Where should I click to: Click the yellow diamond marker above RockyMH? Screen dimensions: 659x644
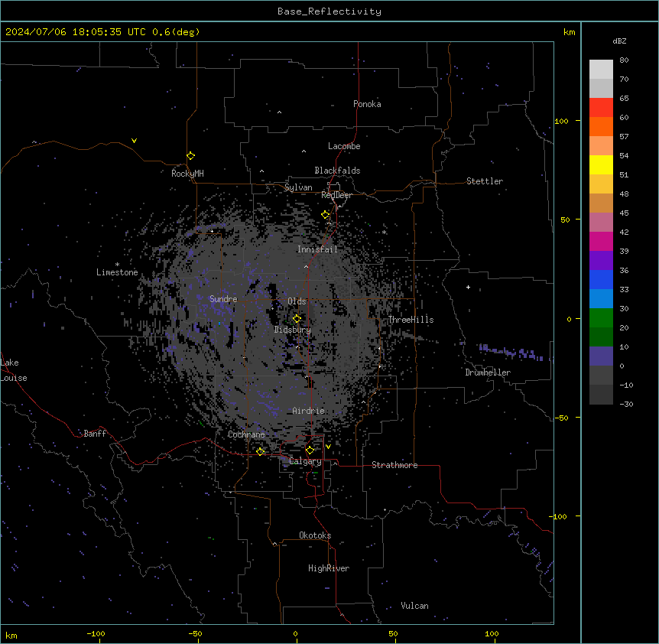point(190,156)
